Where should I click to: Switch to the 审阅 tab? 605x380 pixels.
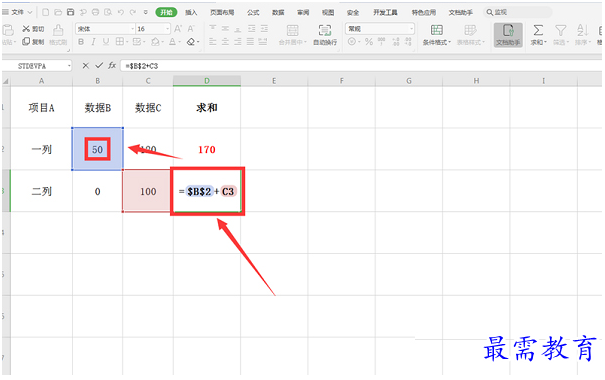[x=303, y=12]
